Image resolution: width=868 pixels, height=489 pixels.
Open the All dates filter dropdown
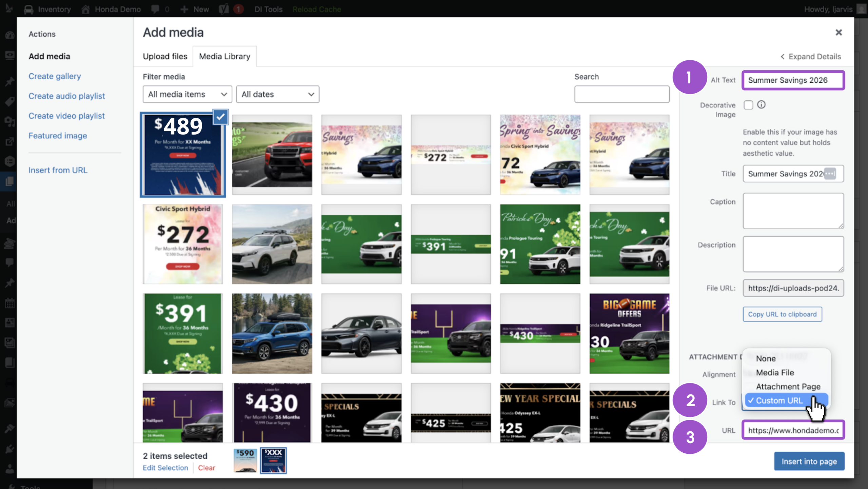277,94
